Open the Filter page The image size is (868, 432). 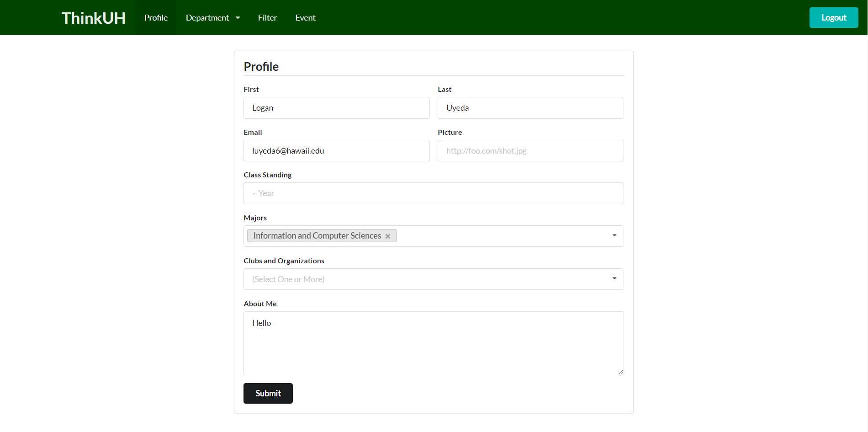point(267,18)
